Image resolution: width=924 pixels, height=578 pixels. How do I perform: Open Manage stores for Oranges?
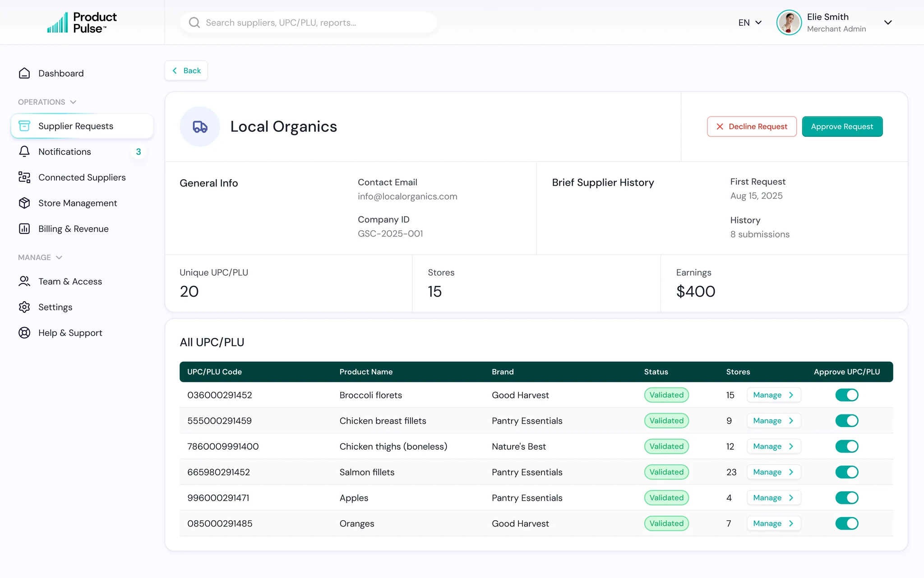pyautogui.click(x=774, y=524)
